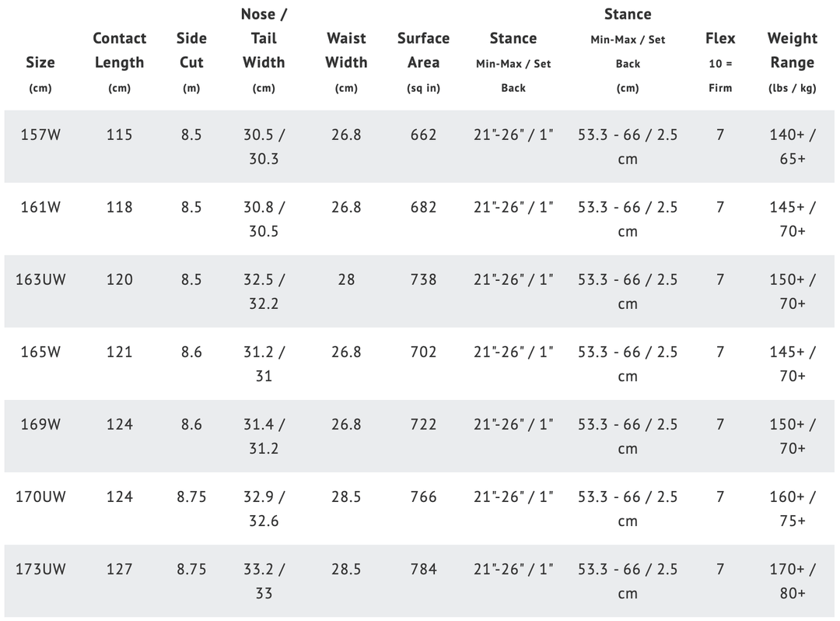Select the 115 contact length cell
840x621 pixels.
119,135
